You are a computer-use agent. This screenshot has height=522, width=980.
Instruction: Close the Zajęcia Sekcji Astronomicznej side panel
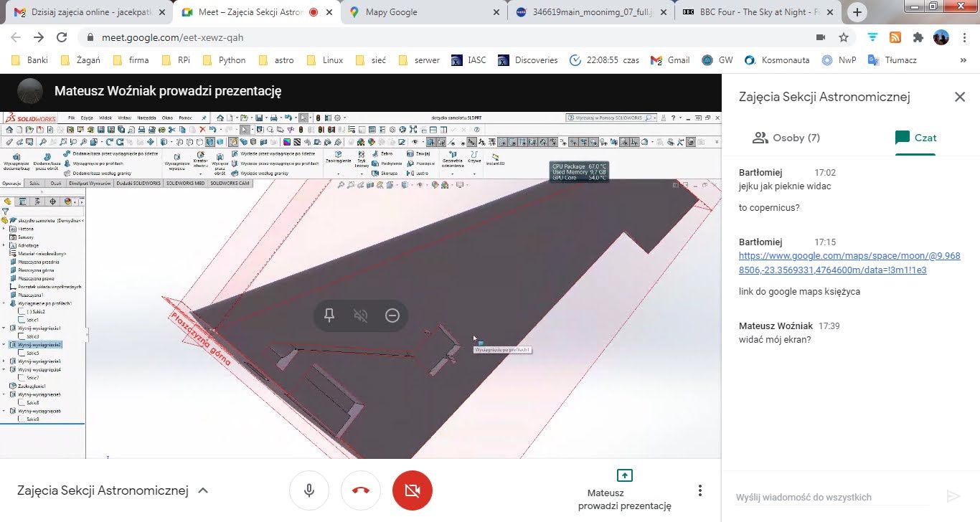click(x=959, y=97)
